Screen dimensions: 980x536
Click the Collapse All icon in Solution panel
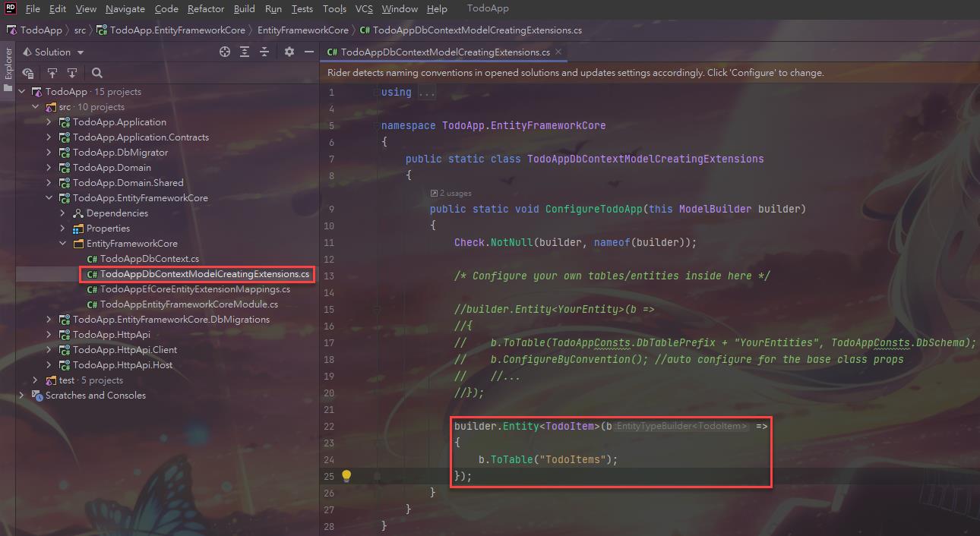(x=264, y=52)
